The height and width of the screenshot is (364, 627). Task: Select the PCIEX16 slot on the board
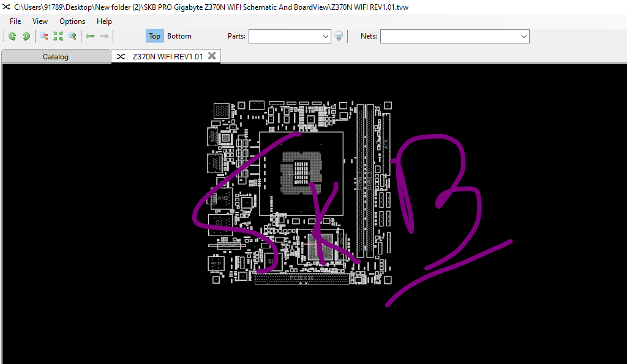(x=302, y=278)
